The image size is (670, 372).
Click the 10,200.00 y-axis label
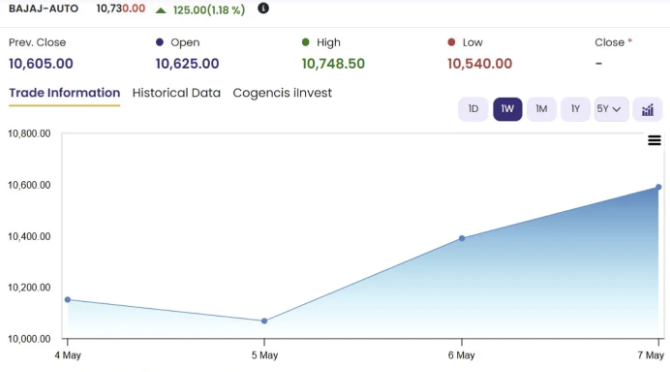pyautogui.click(x=29, y=287)
